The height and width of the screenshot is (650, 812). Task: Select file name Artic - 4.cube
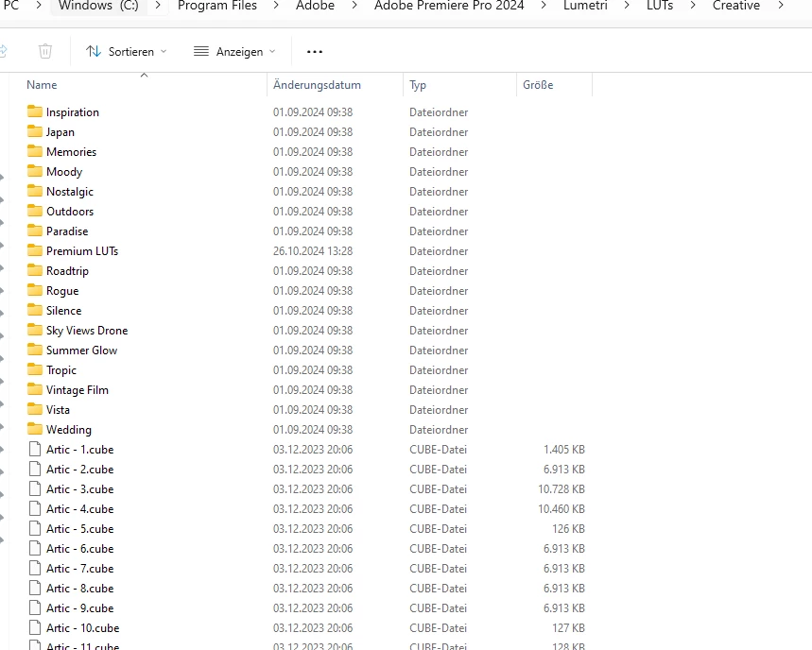coord(79,508)
